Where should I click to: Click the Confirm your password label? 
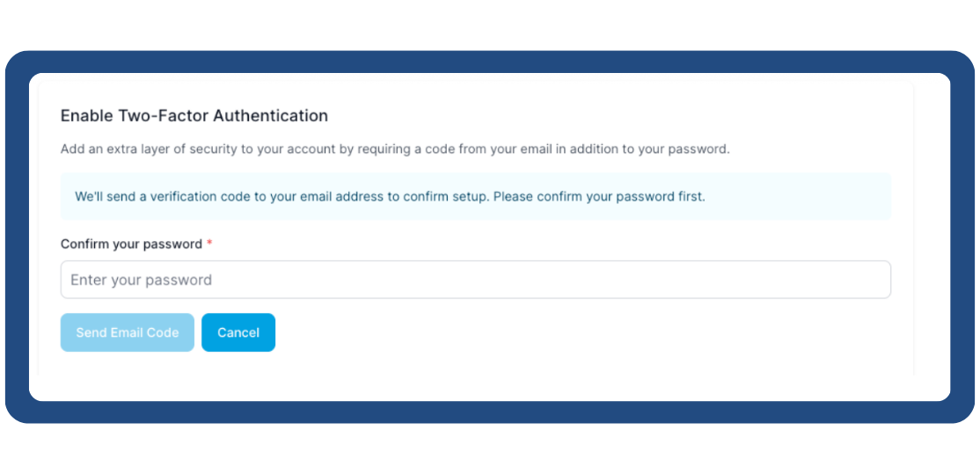[x=131, y=244]
